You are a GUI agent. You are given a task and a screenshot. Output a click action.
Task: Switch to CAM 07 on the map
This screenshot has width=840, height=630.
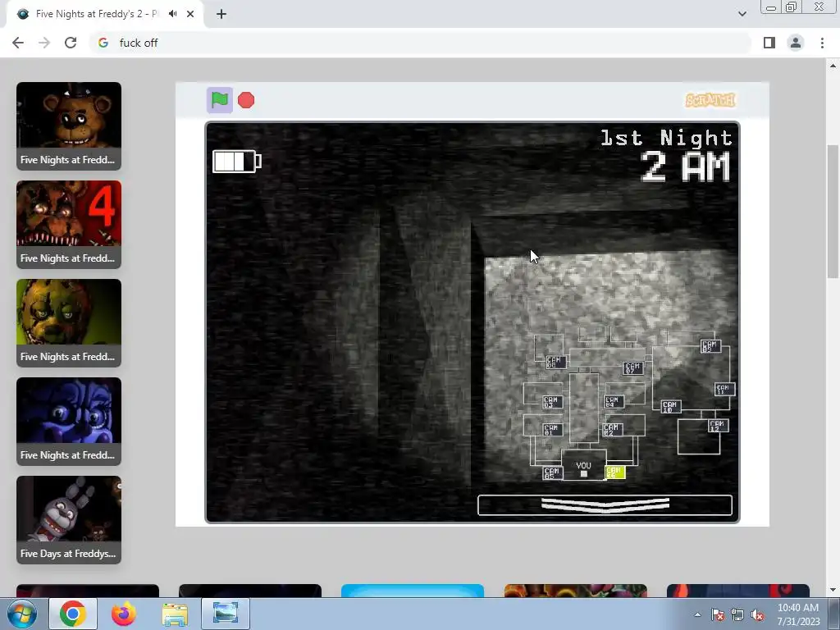click(632, 368)
